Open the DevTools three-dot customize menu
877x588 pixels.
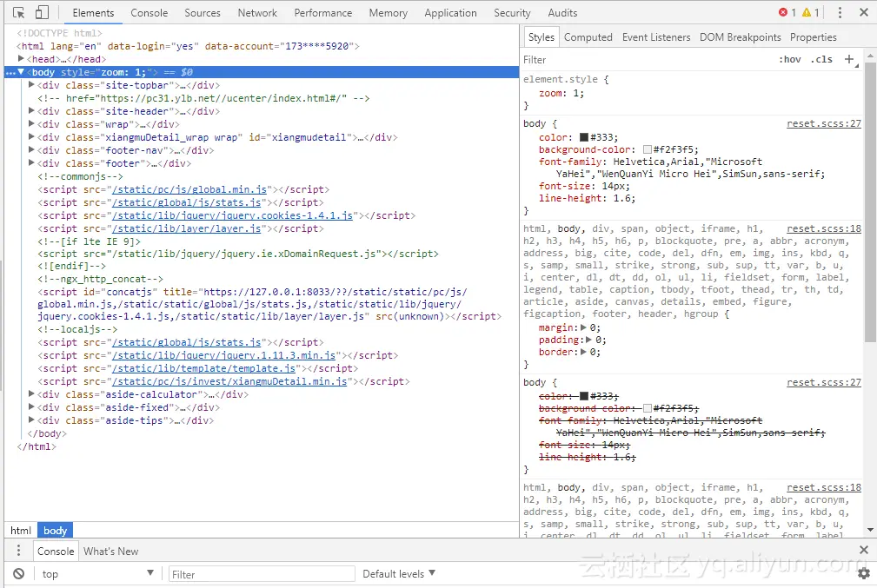pyautogui.click(x=840, y=13)
